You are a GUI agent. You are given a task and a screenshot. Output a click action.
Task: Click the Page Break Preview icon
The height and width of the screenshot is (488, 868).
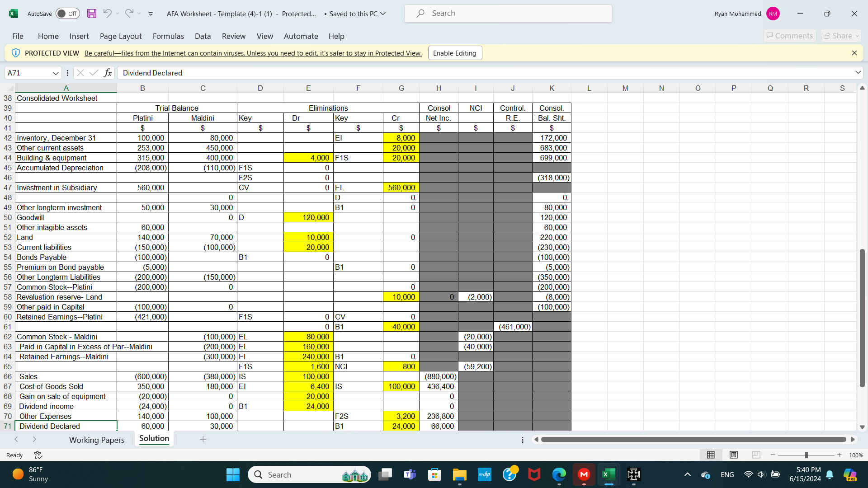click(756, 455)
